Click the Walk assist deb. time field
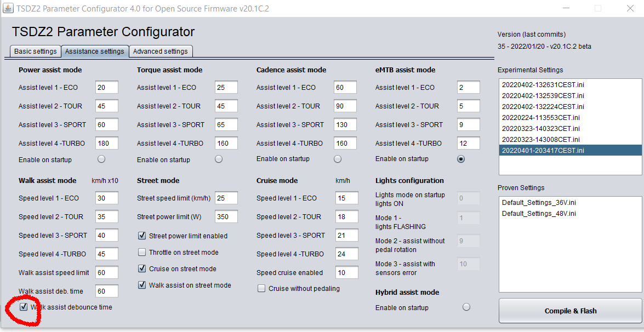The image size is (644, 332). coord(107,291)
